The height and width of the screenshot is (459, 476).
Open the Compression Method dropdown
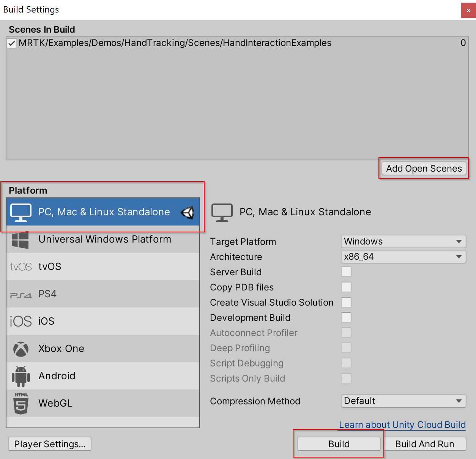point(403,401)
